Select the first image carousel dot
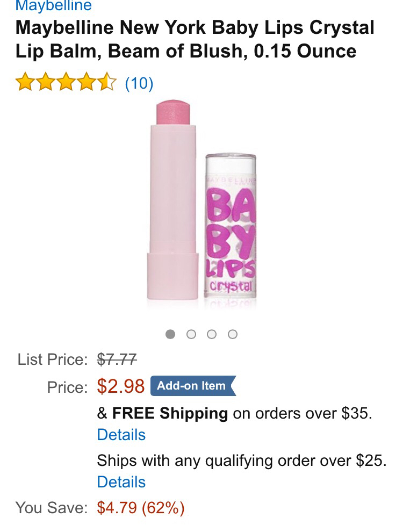 tap(170, 334)
